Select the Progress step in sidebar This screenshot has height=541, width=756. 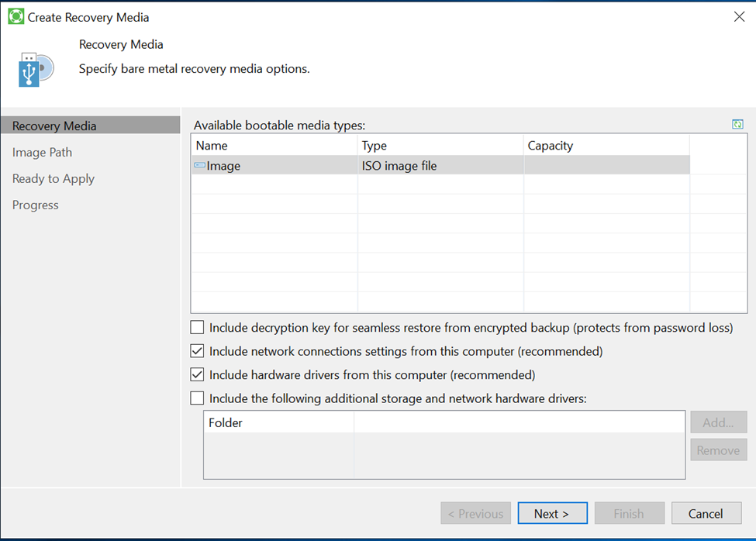[36, 205]
